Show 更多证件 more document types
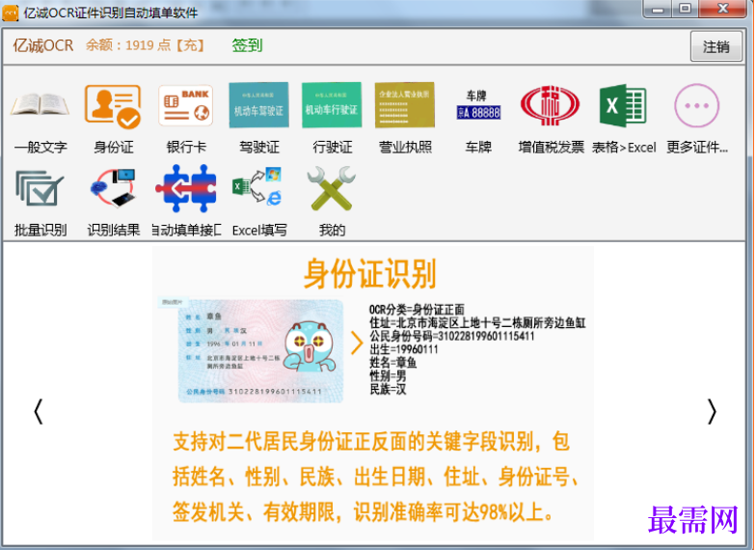The width and height of the screenshot is (756, 550). 696,105
